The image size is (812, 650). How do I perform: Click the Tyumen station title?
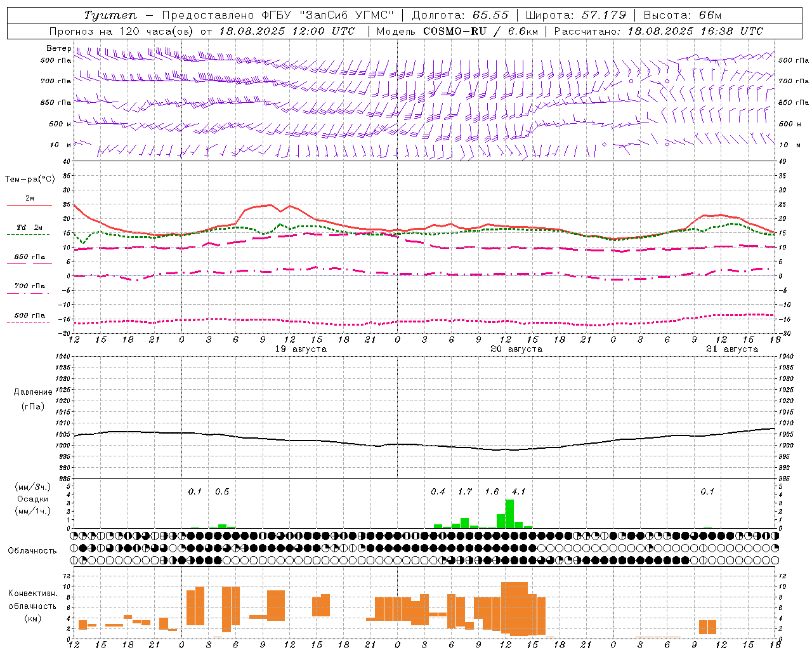[110, 15]
